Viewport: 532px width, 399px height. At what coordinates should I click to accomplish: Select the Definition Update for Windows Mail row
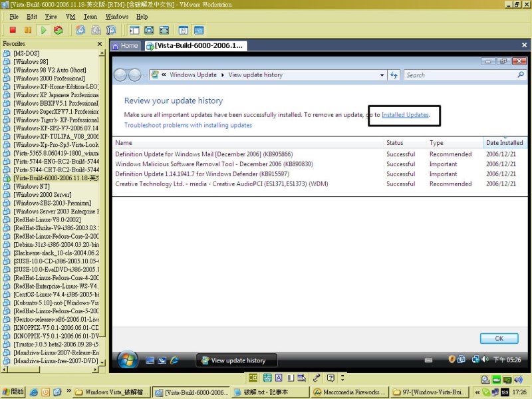320,154
